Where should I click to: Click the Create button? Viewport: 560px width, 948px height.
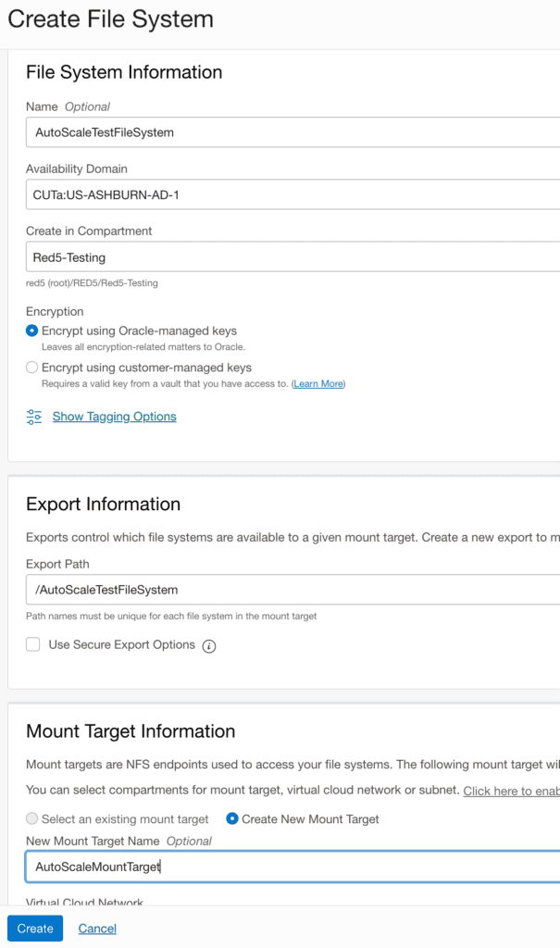pyautogui.click(x=34, y=928)
